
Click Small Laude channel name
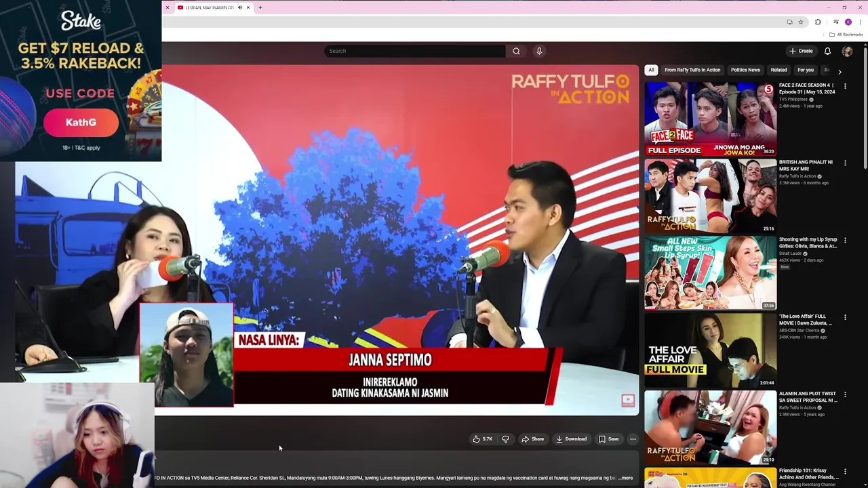coord(791,253)
